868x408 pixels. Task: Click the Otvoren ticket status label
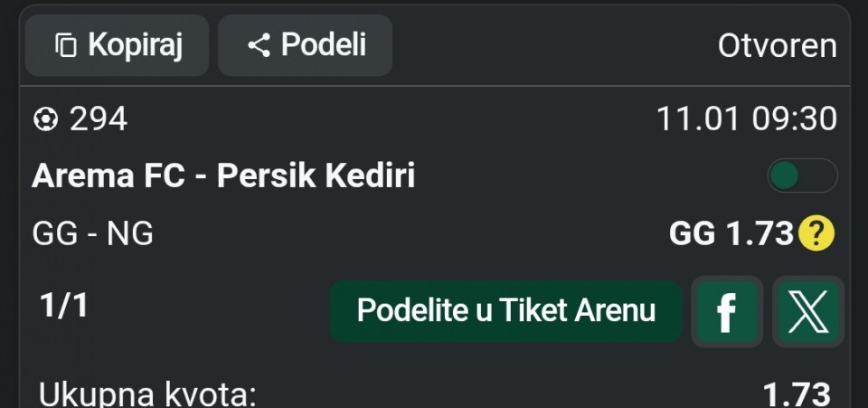click(x=777, y=46)
